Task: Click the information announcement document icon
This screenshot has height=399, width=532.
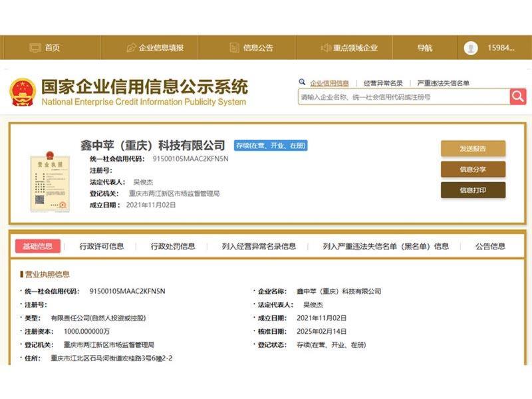Action: coord(234,48)
